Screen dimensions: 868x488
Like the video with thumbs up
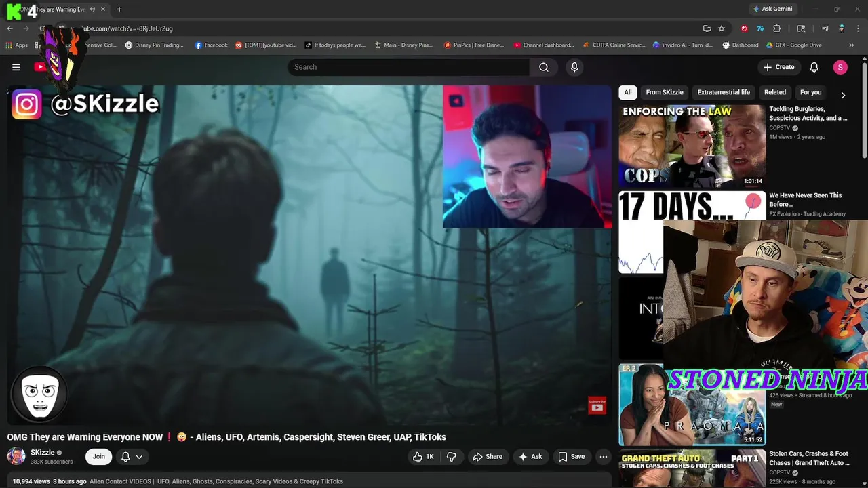(423, 457)
